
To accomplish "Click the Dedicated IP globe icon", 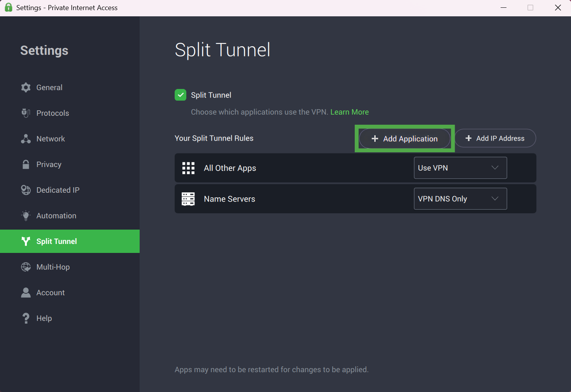I will (26, 190).
